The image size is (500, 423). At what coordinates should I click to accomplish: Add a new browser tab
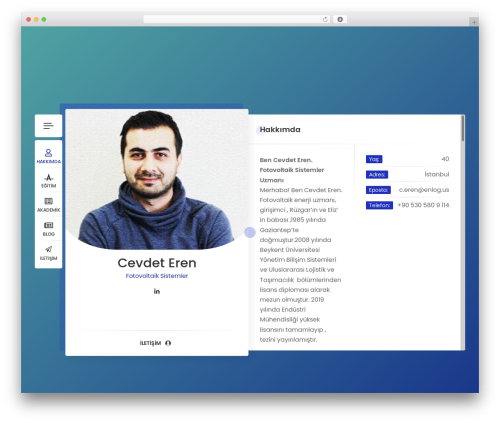pyautogui.click(x=474, y=22)
